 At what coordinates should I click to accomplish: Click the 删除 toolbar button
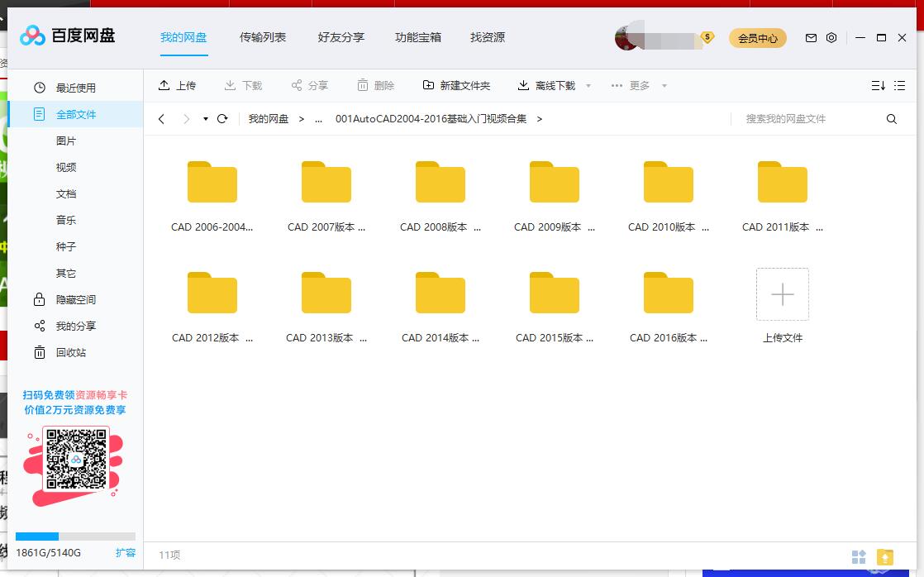(x=375, y=86)
